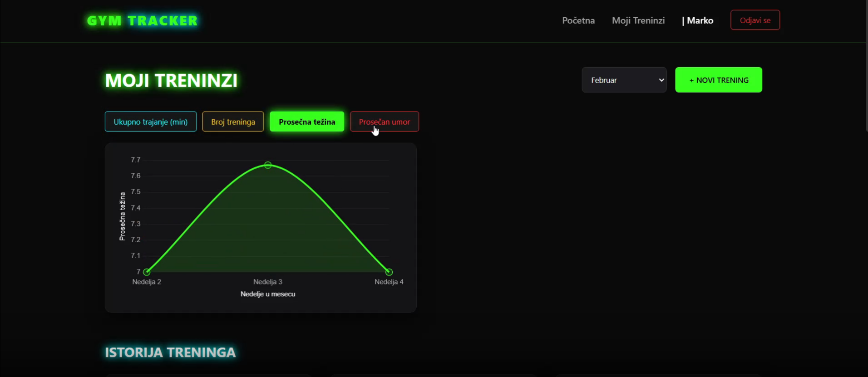Click the Nedelja 2 data point on the chart
868x377 pixels.
click(147, 272)
